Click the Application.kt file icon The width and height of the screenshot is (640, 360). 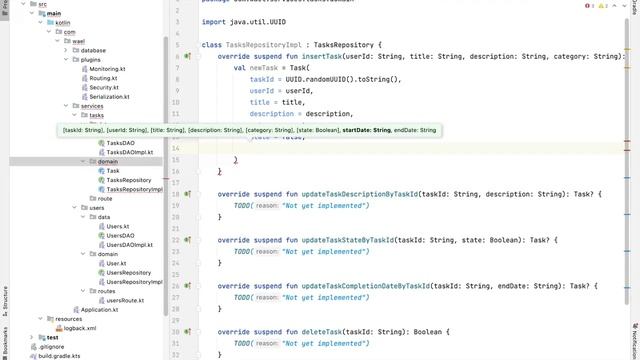point(76,310)
